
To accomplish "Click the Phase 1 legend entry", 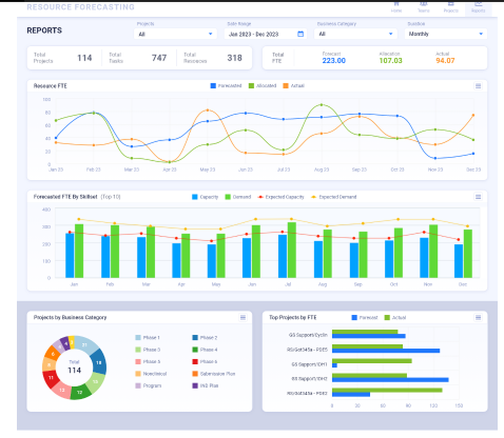I will point(148,337).
